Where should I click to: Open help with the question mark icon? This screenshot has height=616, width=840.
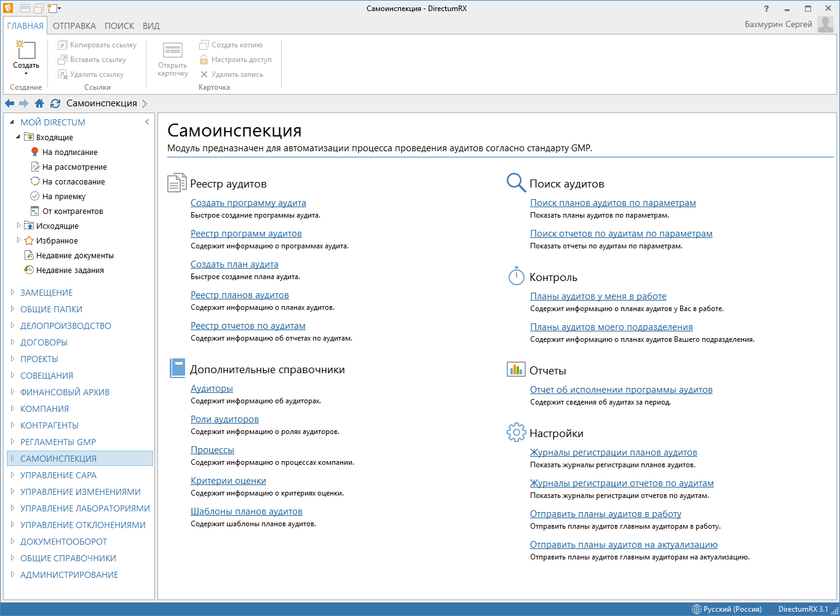pos(766,9)
